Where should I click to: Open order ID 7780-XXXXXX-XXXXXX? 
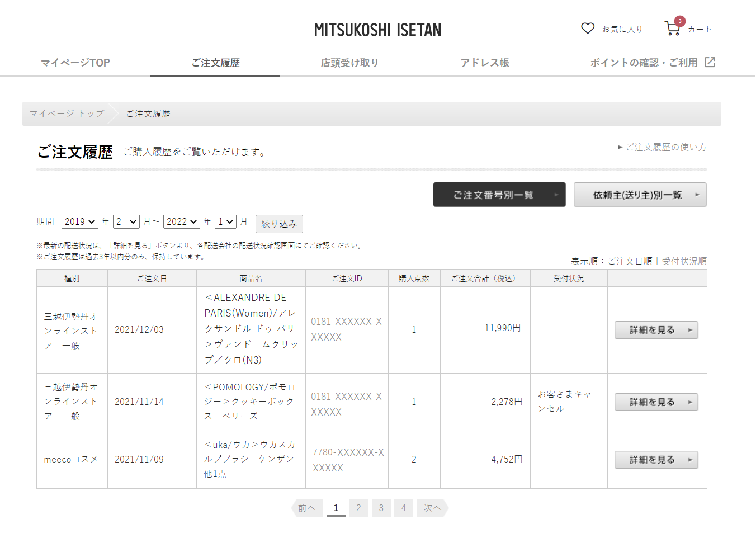point(348,460)
